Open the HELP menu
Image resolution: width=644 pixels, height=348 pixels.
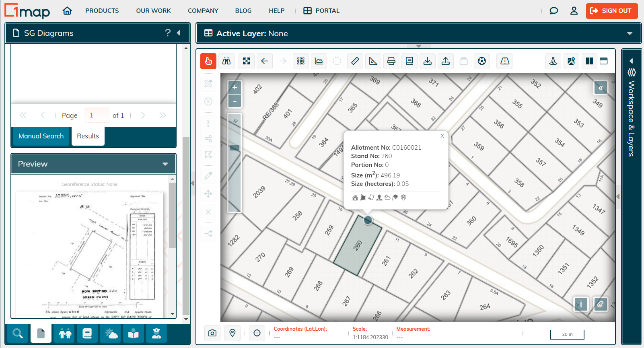277,11
